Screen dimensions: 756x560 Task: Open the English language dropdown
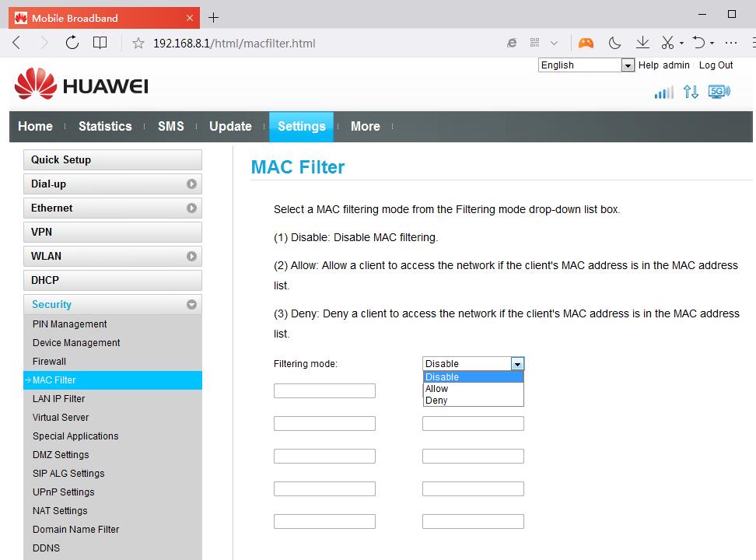tap(586, 65)
